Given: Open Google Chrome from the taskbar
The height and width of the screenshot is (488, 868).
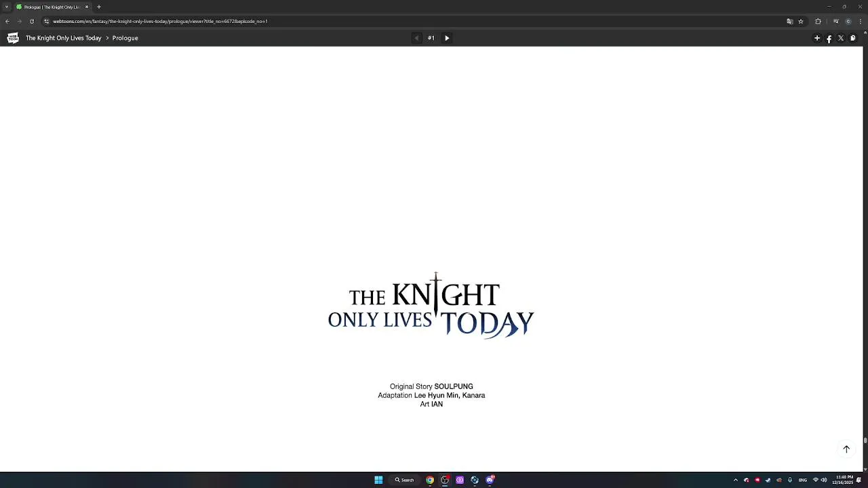Looking at the screenshot, I should point(430,480).
